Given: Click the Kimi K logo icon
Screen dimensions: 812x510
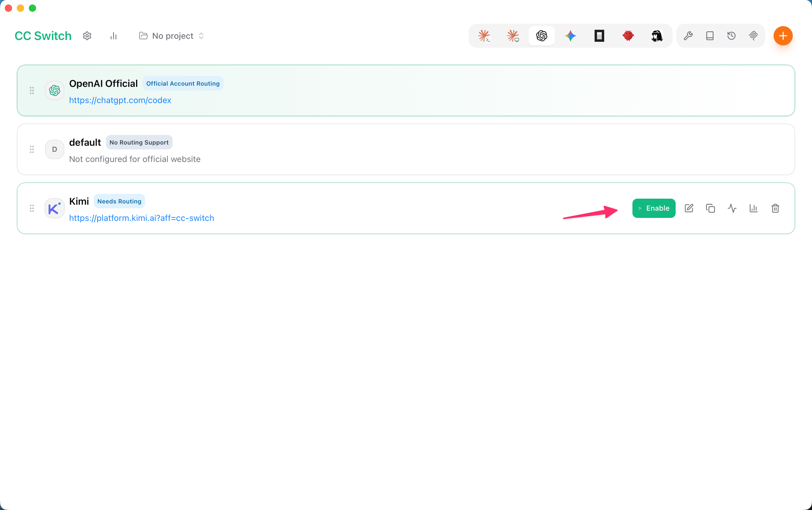Looking at the screenshot, I should (55, 209).
